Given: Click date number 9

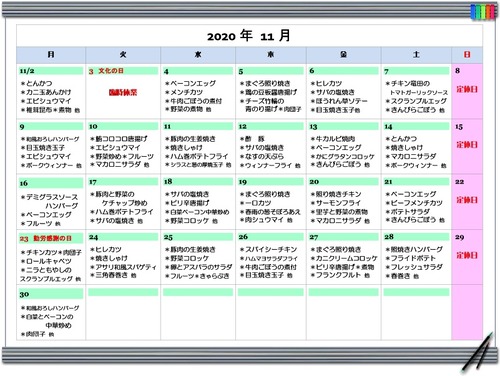Looking at the screenshot, I should coord(22,127).
